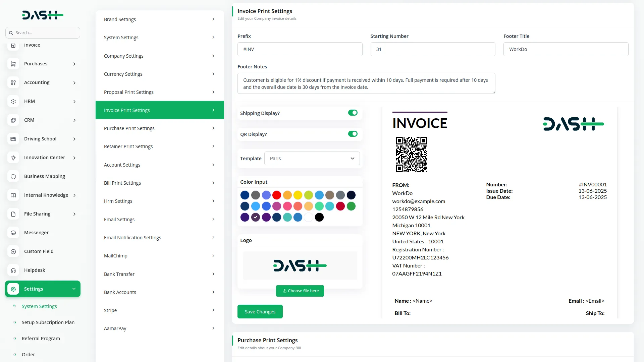The width and height of the screenshot is (644, 362).
Task: Click the Helpdesk headset icon
Action: 13,270
